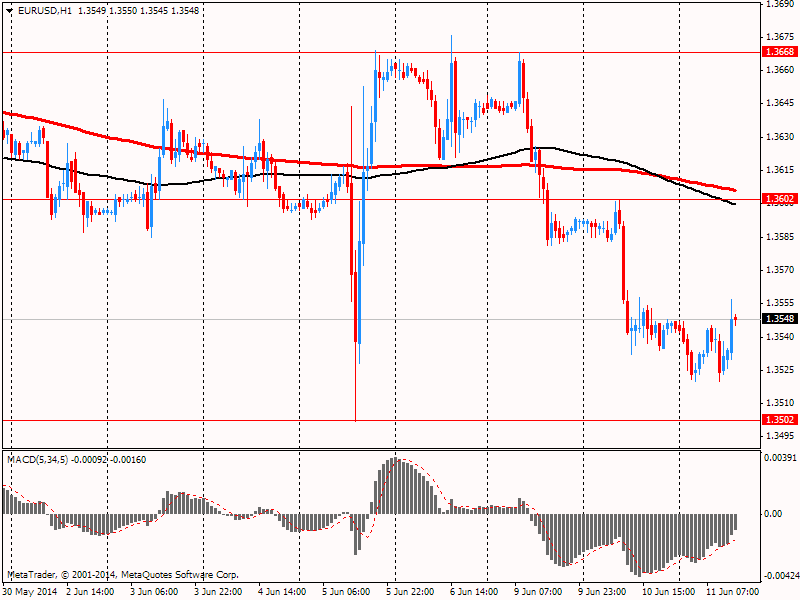Select the 5 Jun 22:00 time label

click(410, 592)
